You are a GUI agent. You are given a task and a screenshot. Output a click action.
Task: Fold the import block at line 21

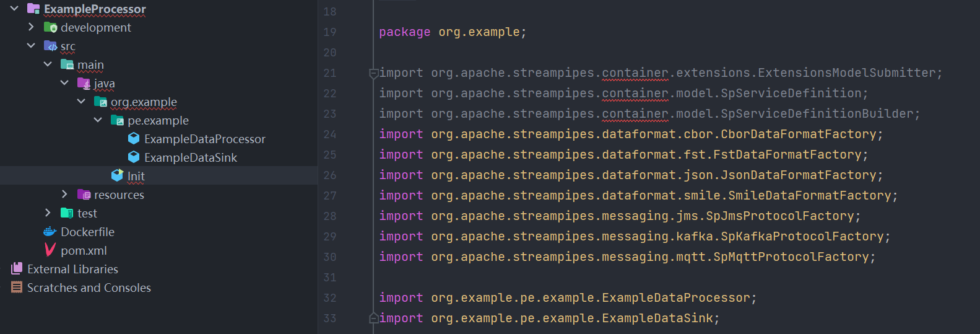click(x=373, y=73)
